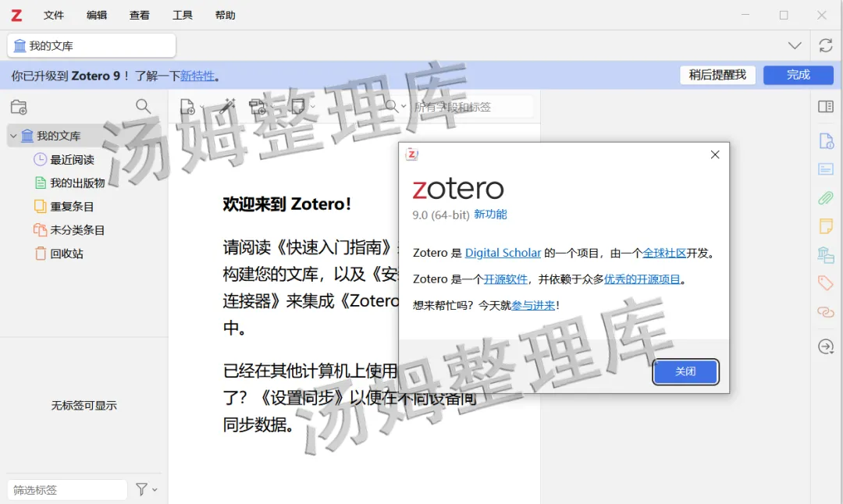Image resolution: width=843 pixels, height=504 pixels.
Task: Open the 开源软件 link
Action: click(505, 279)
